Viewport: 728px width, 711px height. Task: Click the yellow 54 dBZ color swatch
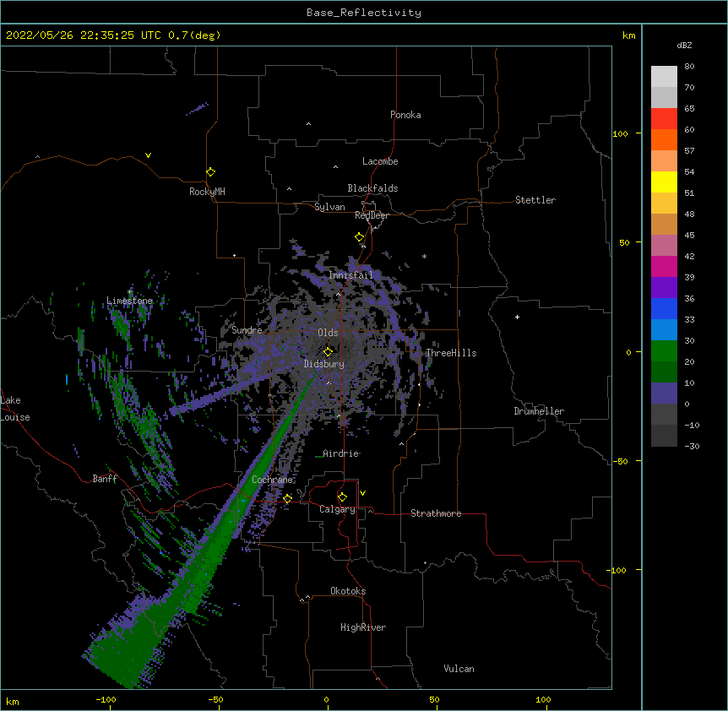click(664, 182)
